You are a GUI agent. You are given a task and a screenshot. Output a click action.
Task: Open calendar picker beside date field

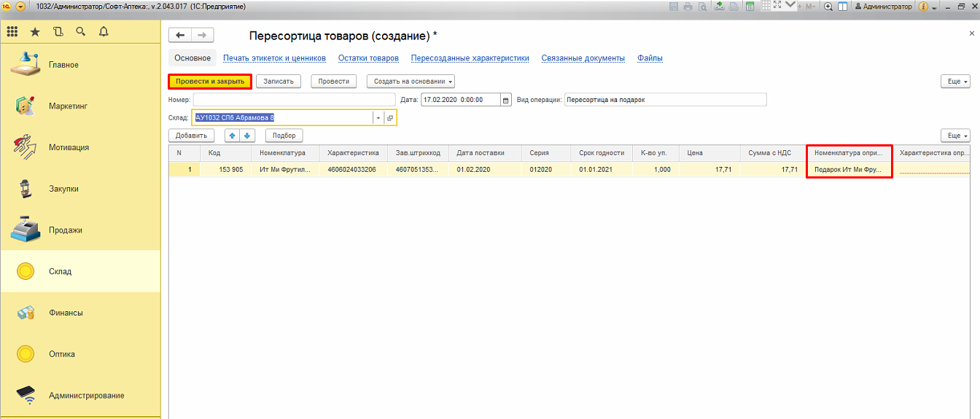[x=506, y=100]
